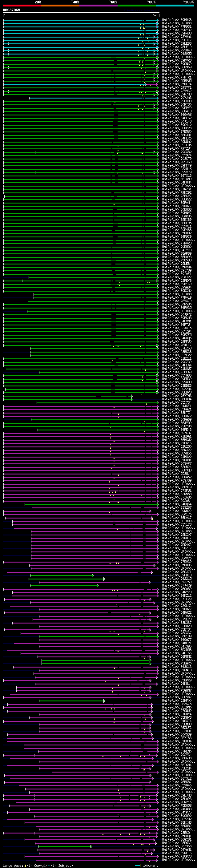Select the UniRef100_Q29LK2 label
The height and width of the screenshot is (868, 197).
tap(177, 606)
